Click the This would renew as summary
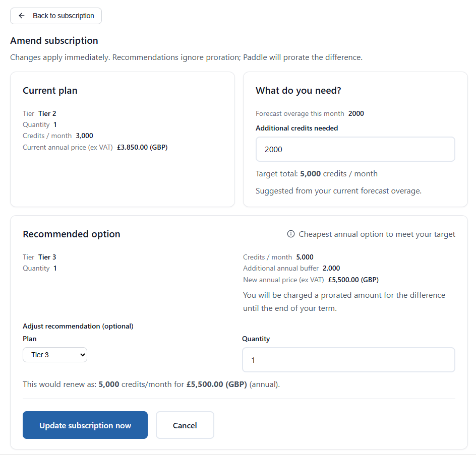 click(x=151, y=384)
